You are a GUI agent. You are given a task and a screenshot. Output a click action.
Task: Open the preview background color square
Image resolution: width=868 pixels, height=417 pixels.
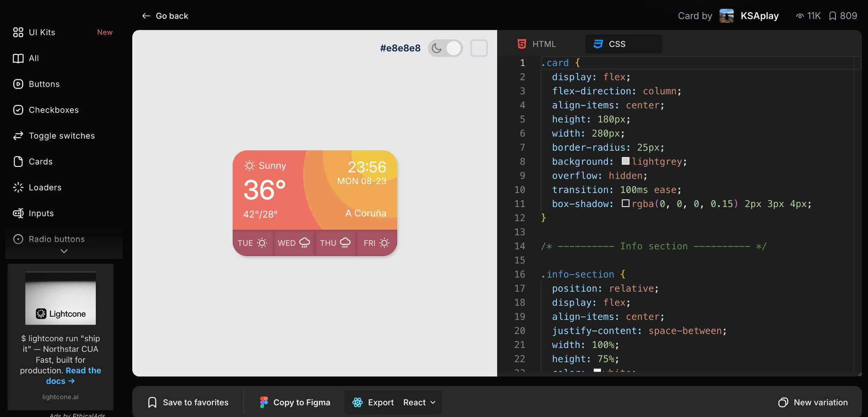coord(479,48)
